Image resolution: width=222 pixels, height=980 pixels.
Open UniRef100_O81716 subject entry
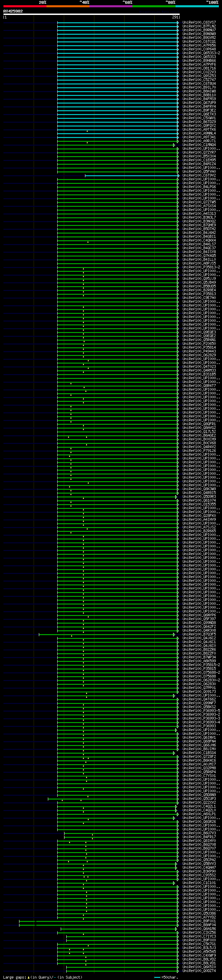pos(199,68)
